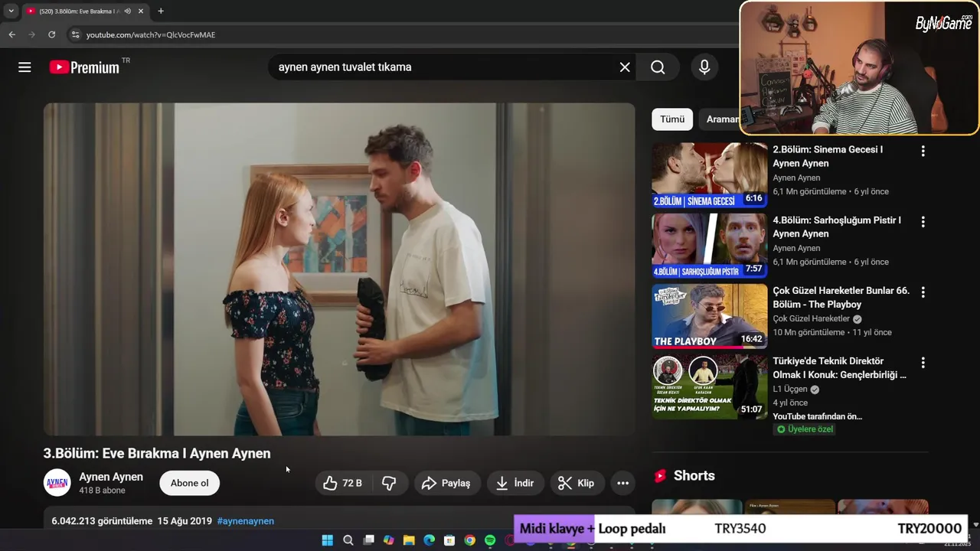Download the video via İndir

tap(515, 483)
